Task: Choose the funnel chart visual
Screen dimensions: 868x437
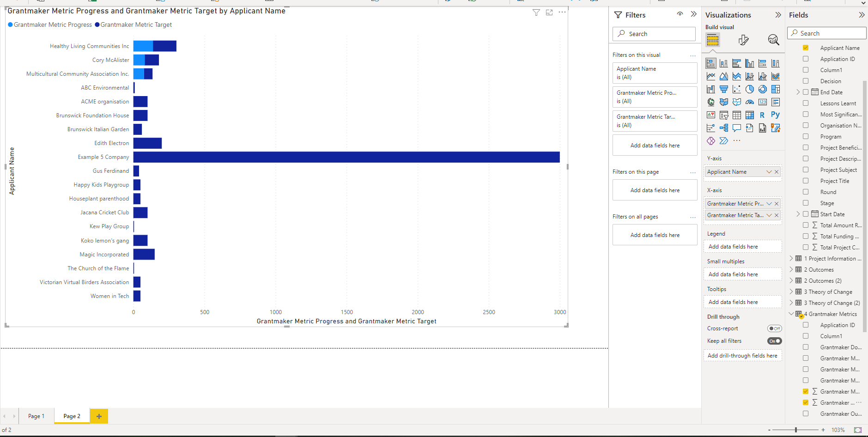Action: point(723,89)
